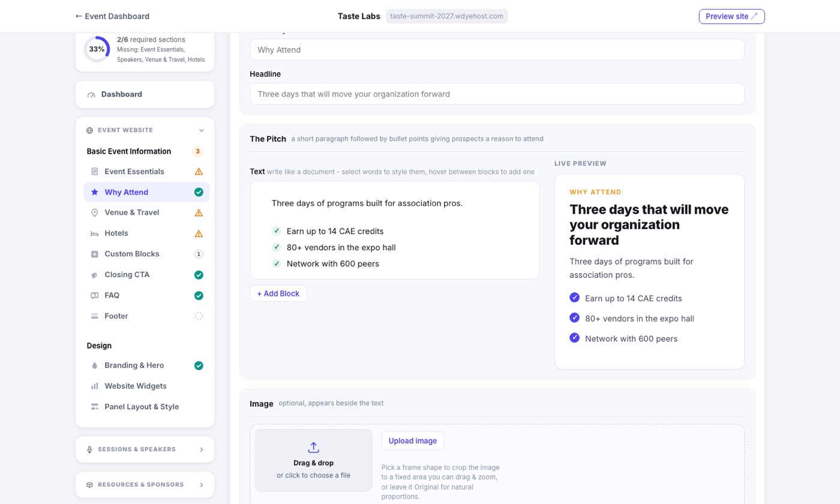Open the Event Essentials section
Viewport: 840px width, 504px height.
tap(147, 172)
